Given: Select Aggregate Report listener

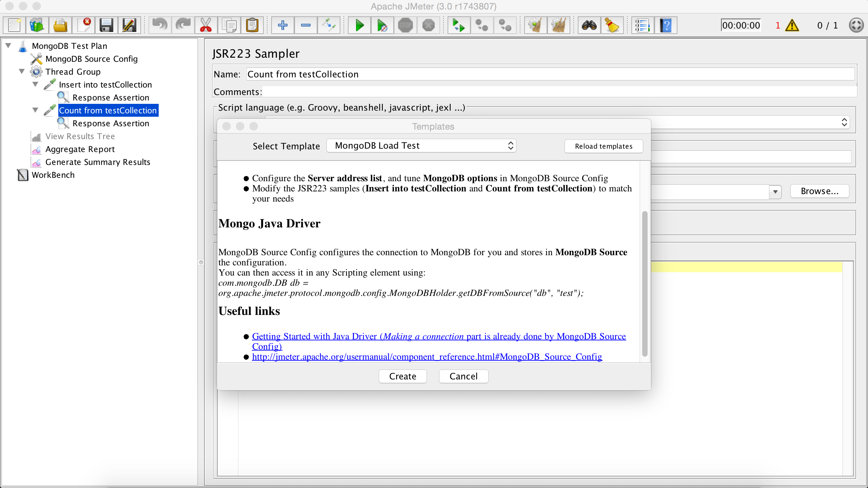Looking at the screenshot, I should 80,149.
